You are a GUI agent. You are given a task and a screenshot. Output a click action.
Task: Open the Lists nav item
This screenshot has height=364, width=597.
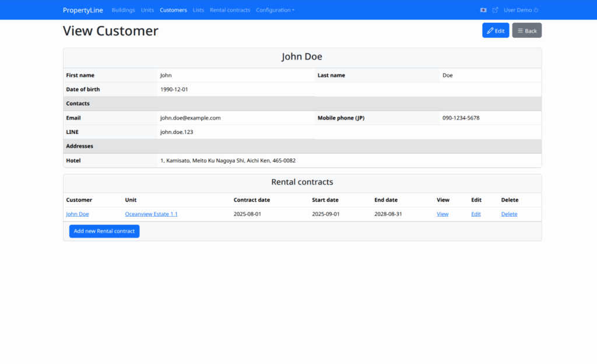pyautogui.click(x=198, y=10)
